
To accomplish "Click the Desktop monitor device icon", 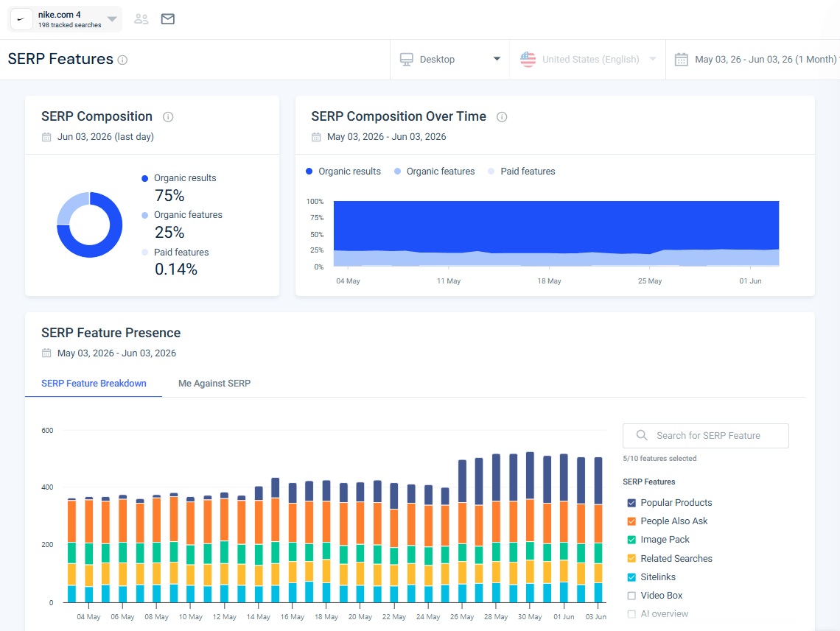I will [x=407, y=60].
